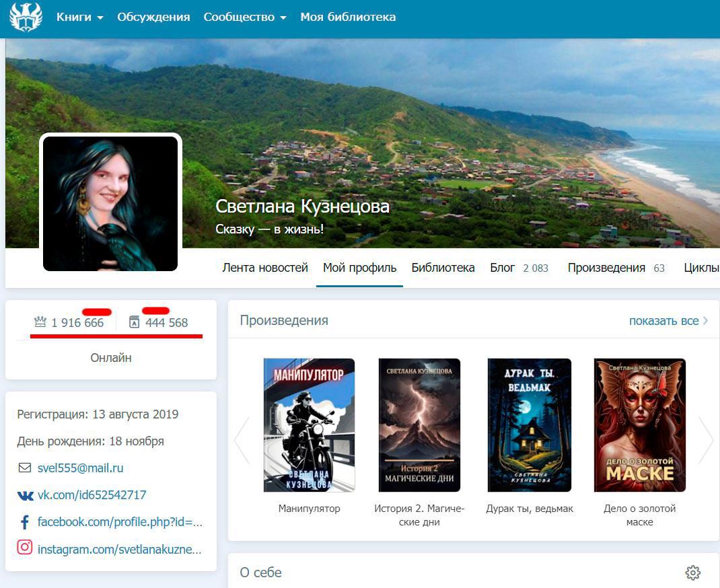
Task: Open the Библиотека tab
Action: click(x=443, y=268)
